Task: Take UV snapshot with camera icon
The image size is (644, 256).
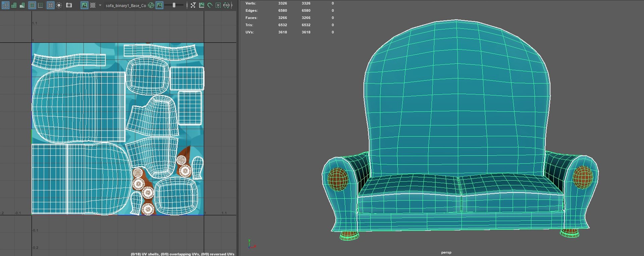Action: tap(69, 5)
